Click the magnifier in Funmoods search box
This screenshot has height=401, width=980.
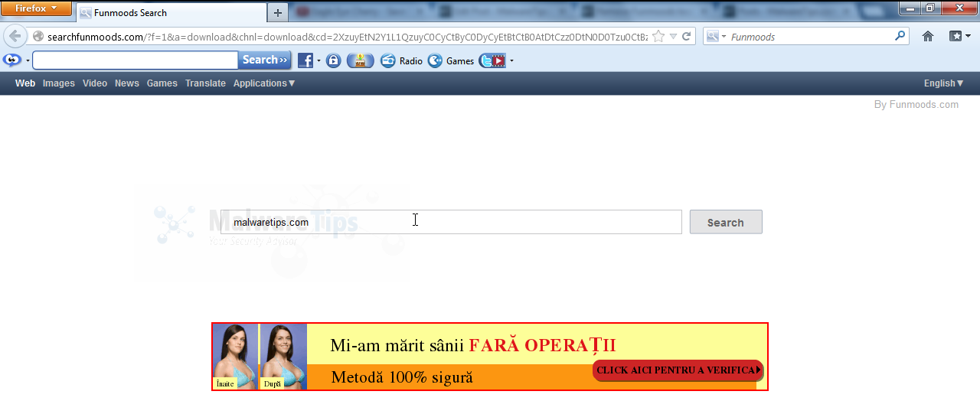pos(900,36)
